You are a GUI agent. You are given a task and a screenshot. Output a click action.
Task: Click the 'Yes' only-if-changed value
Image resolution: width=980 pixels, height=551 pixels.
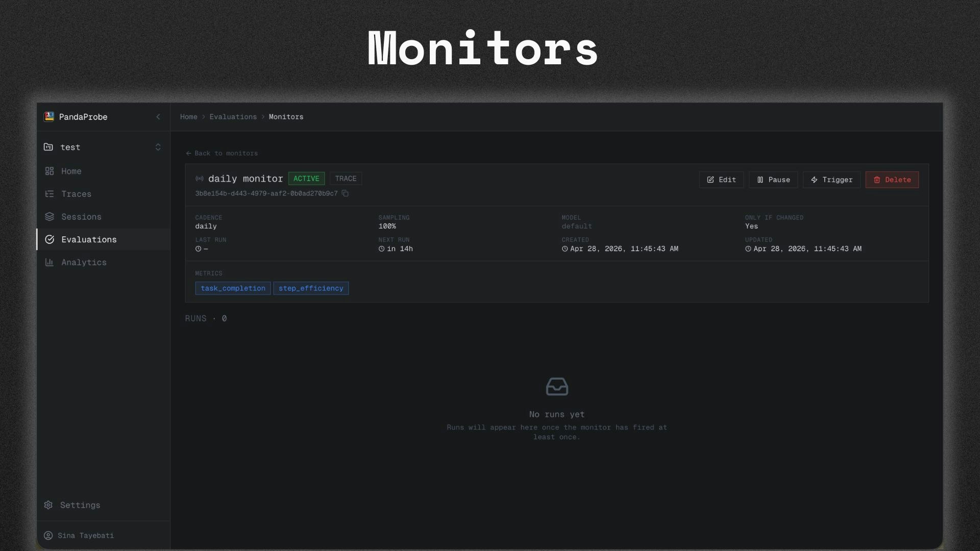click(751, 226)
